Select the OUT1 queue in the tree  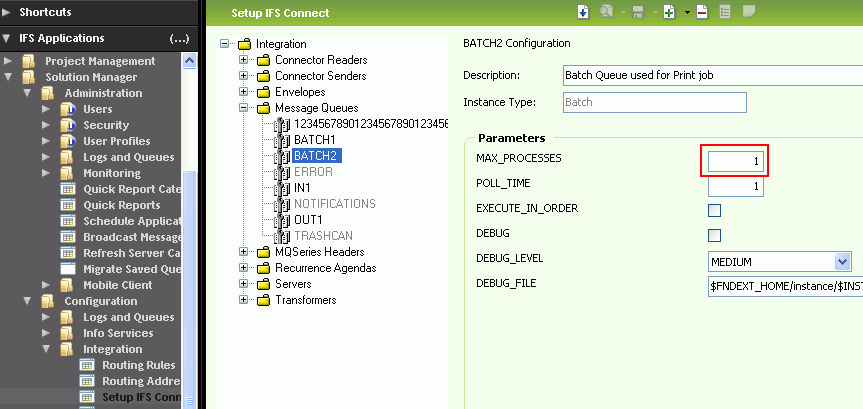308,220
